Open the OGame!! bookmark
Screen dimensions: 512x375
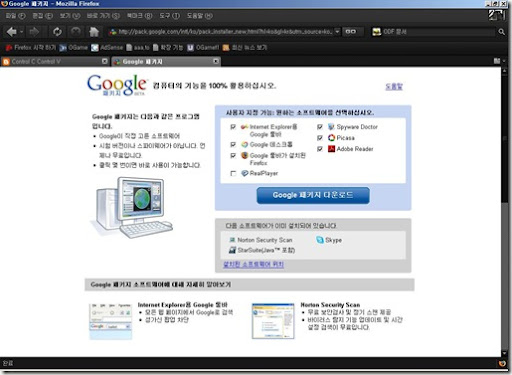(x=203, y=48)
